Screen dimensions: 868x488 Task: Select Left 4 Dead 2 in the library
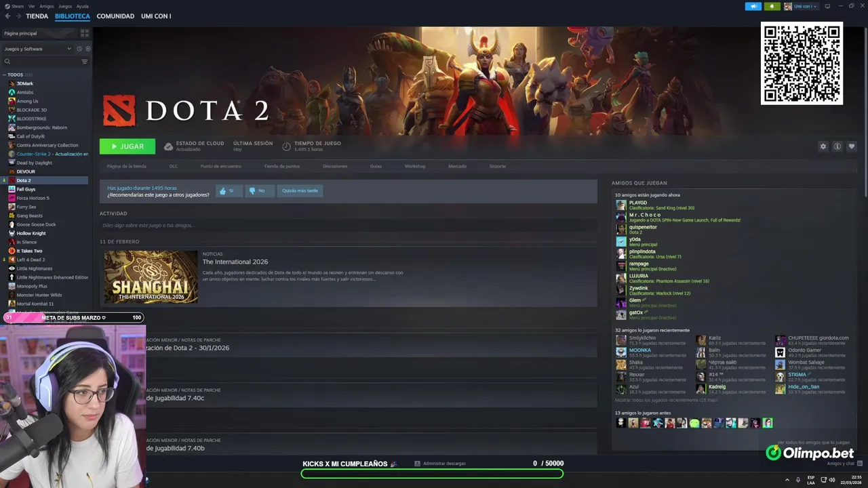[x=31, y=260]
